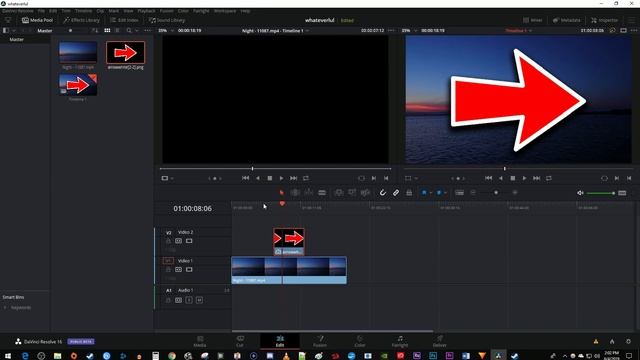The height and width of the screenshot is (360, 640).
Task: Open the Metadata panel
Action: point(567,20)
